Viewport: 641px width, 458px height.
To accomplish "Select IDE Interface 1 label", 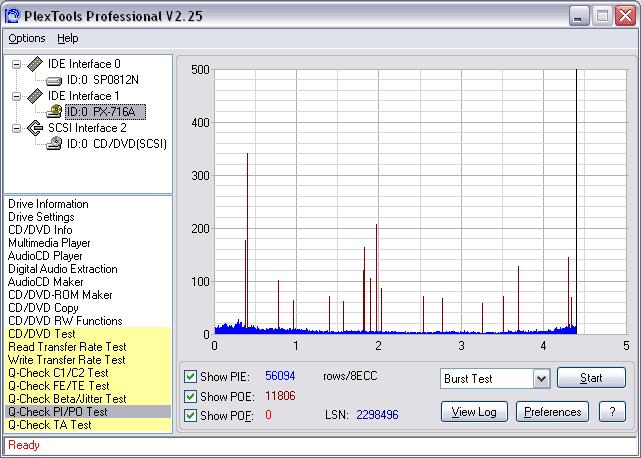I will pyautogui.click(x=84, y=96).
